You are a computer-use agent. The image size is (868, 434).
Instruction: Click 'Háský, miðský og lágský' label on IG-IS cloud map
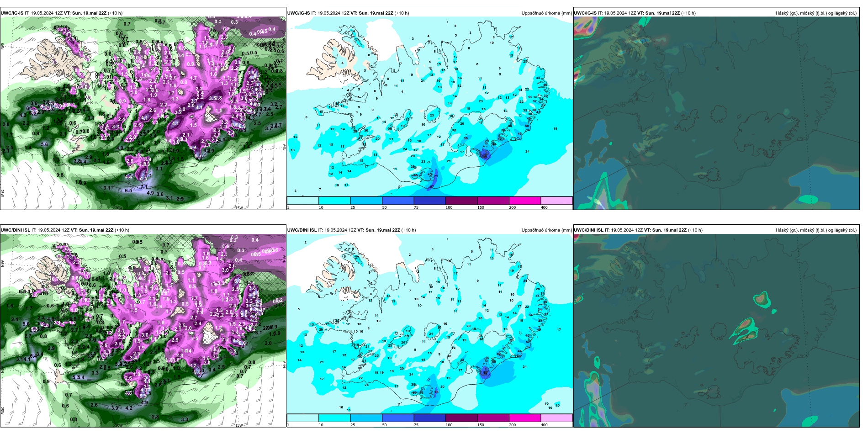(816, 13)
